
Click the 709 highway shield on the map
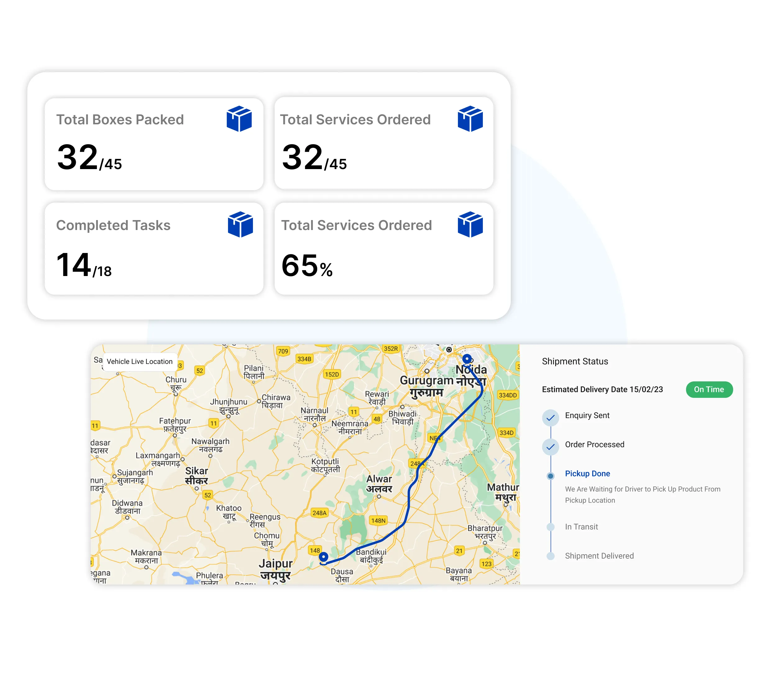click(283, 351)
